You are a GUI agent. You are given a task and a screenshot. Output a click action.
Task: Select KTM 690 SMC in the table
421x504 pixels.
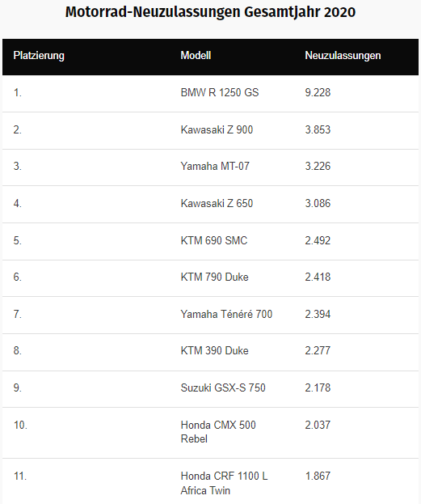pos(214,241)
